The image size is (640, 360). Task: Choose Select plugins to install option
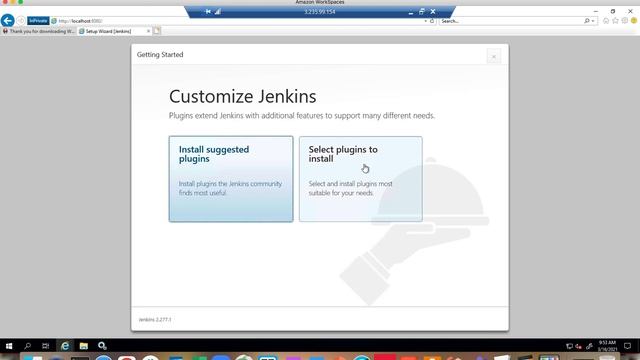361,179
